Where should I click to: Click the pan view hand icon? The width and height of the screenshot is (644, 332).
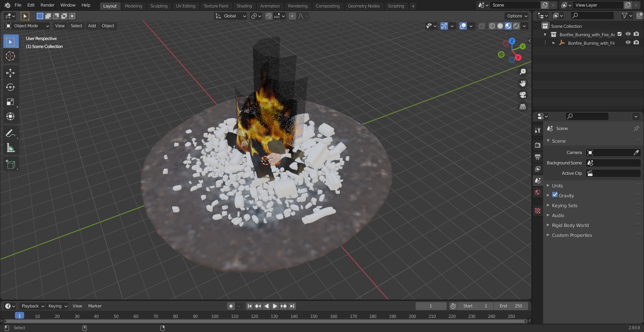point(522,83)
